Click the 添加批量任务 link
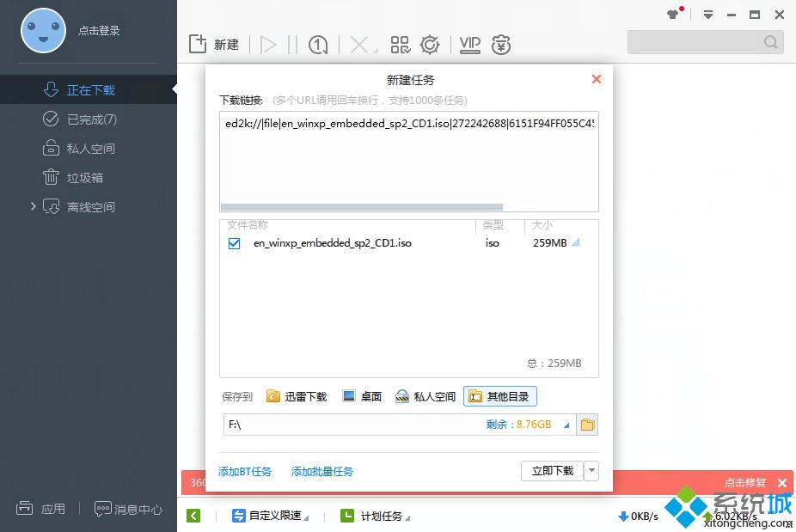The image size is (796, 532). [322, 472]
